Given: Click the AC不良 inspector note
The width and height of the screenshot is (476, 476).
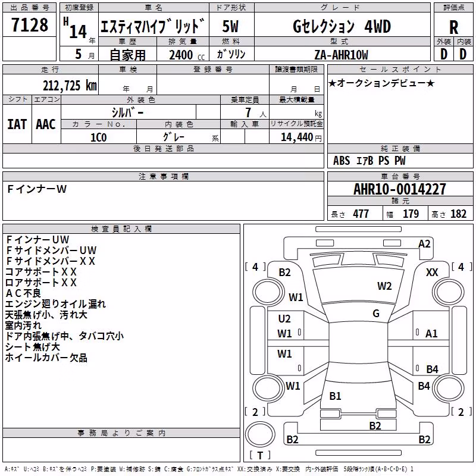Looking at the screenshot, I should [x=23, y=293].
